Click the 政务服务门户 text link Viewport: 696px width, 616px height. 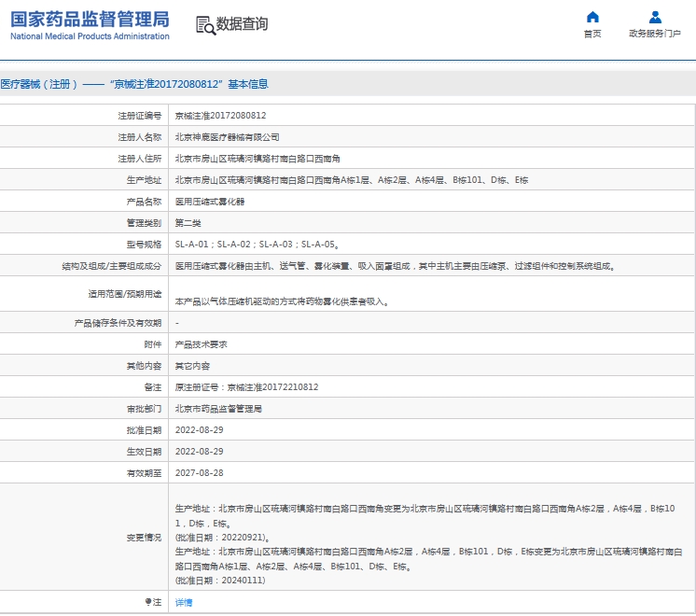(x=655, y=34)
